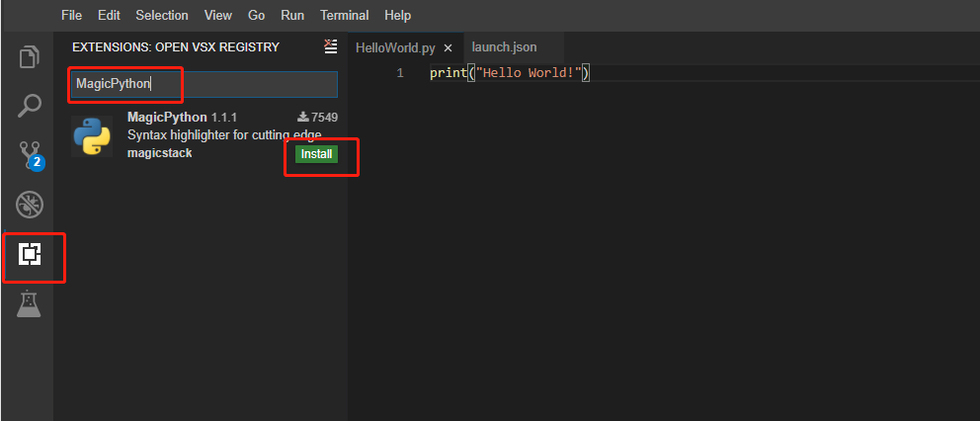Open the Terminal menu

click(x=345, y=15)
